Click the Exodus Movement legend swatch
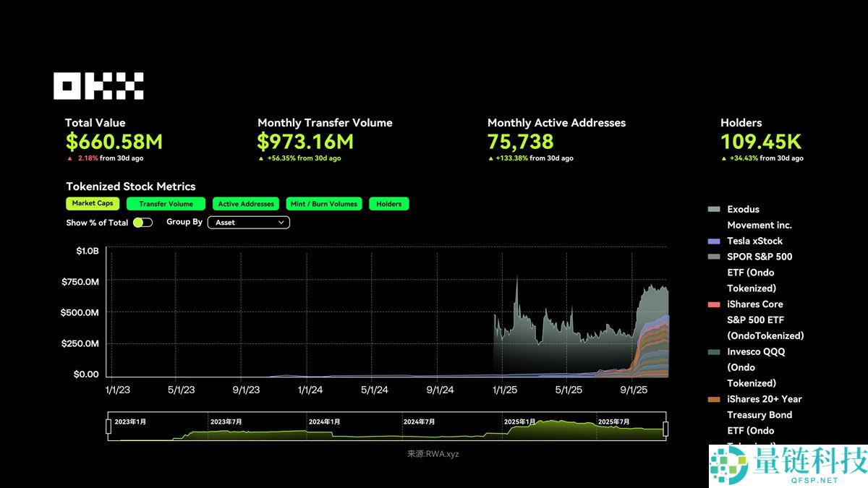The height and width of the screenshot is (488, 868). (714, 210)
